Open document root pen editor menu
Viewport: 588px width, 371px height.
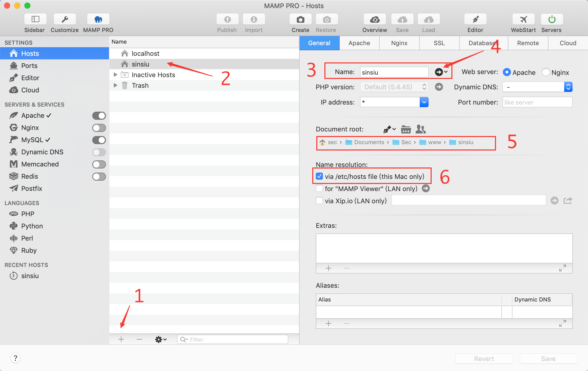[389, 129]
